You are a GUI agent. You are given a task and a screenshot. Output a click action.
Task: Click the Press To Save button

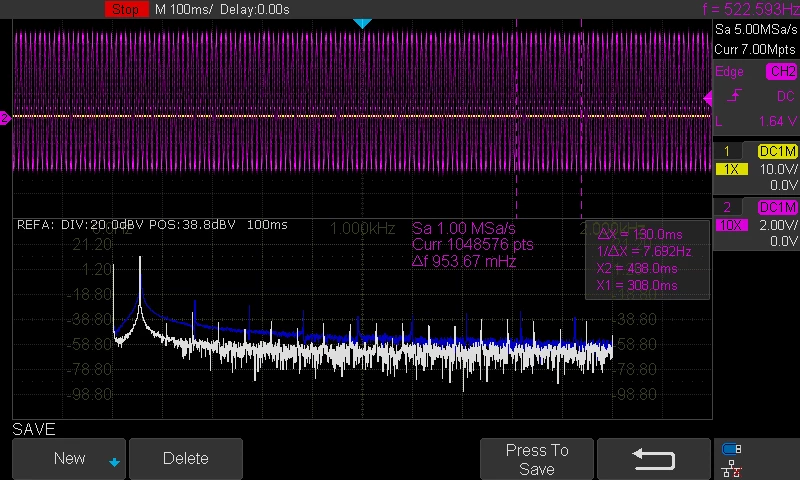click(537, 459)
